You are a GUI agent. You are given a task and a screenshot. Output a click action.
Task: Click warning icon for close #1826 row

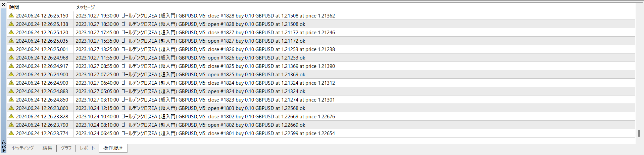tap(11, 49)
